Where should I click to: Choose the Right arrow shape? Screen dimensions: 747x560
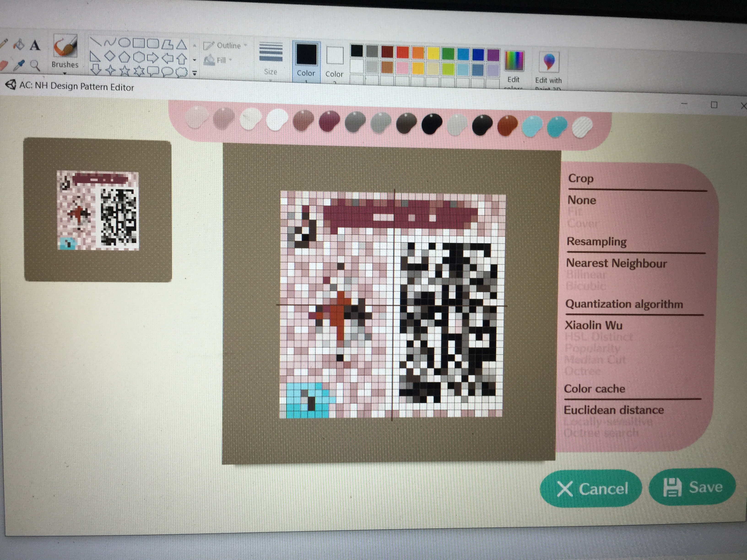point(153,58)
